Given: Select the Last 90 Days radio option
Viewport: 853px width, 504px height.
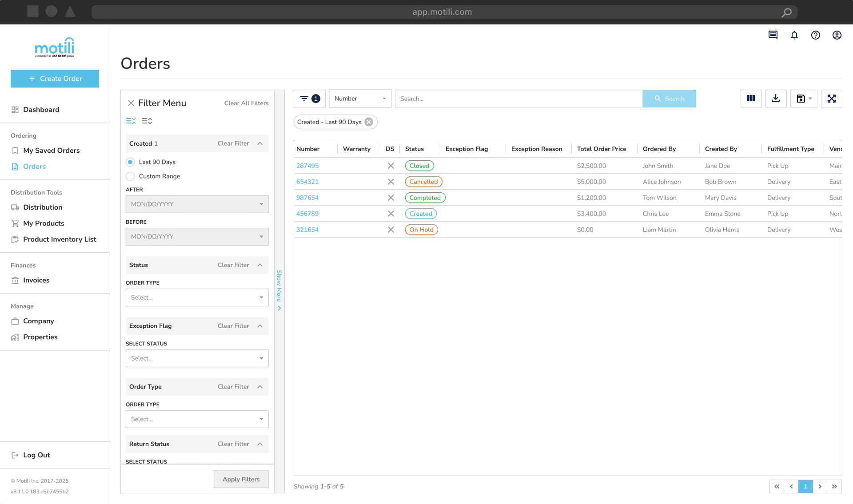Looking at the screenshot, I should point(130,162).
